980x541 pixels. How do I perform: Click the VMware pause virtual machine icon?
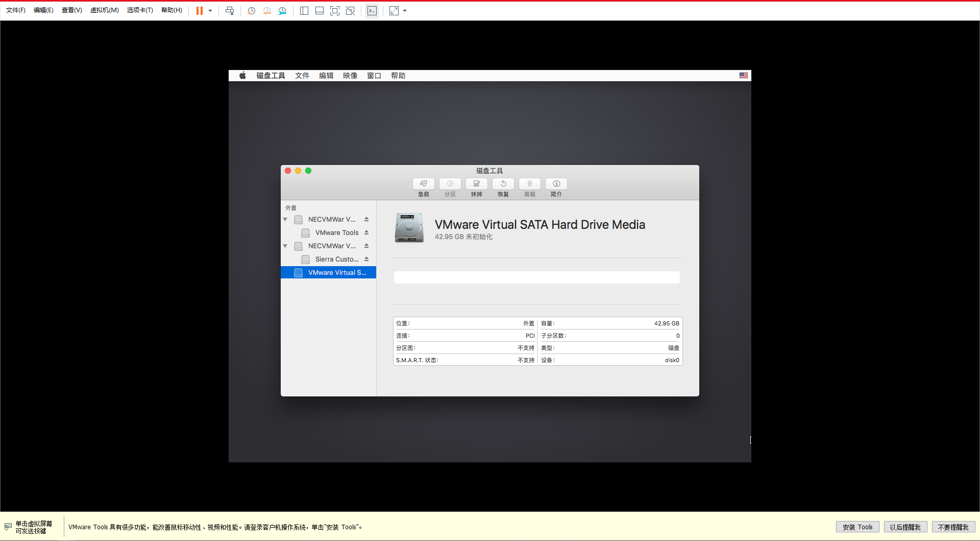[x=200, y=11]
